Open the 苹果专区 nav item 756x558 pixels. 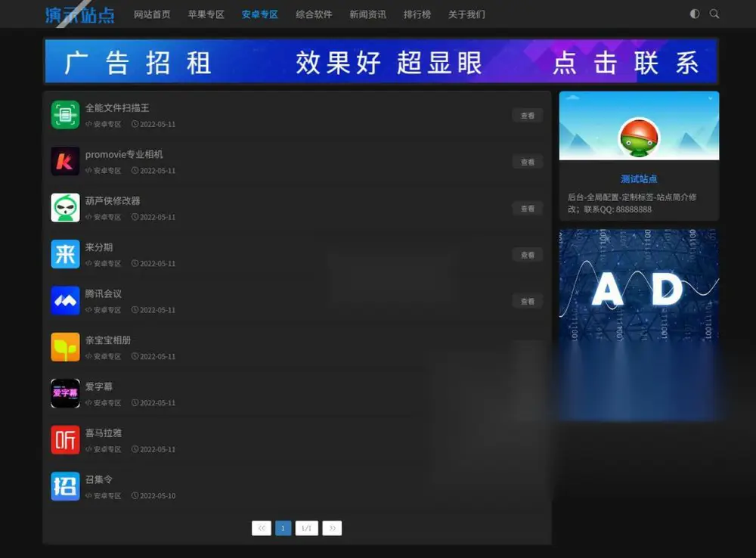206,14
